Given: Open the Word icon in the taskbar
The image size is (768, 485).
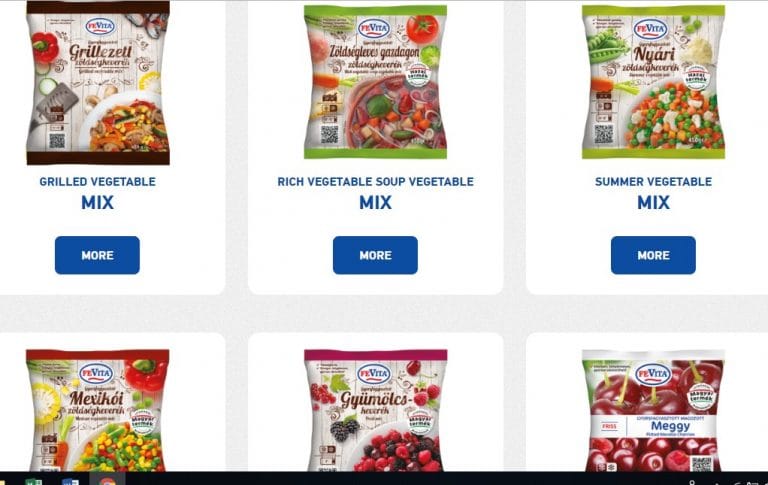Looking at the screenshot, I should (x=70, y=482).
